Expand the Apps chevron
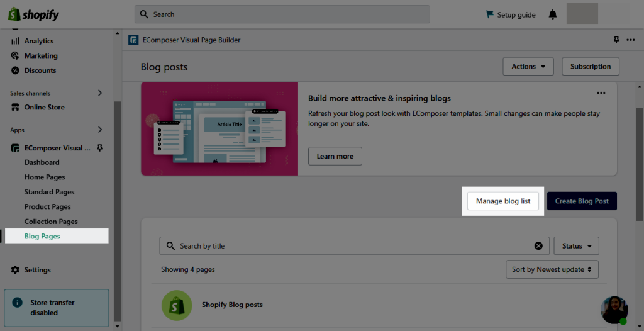644x331 pixels. click(100, 130)
